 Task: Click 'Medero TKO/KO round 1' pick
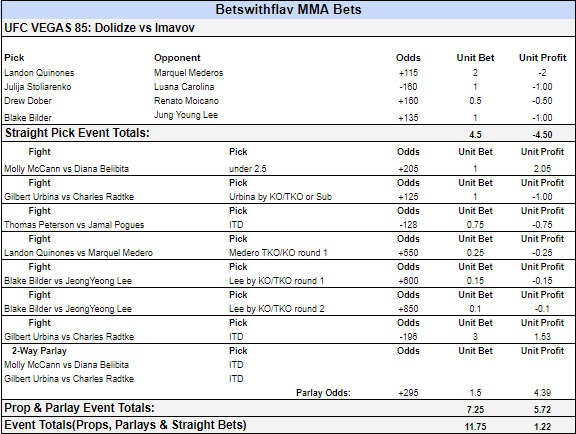[278, 253]
